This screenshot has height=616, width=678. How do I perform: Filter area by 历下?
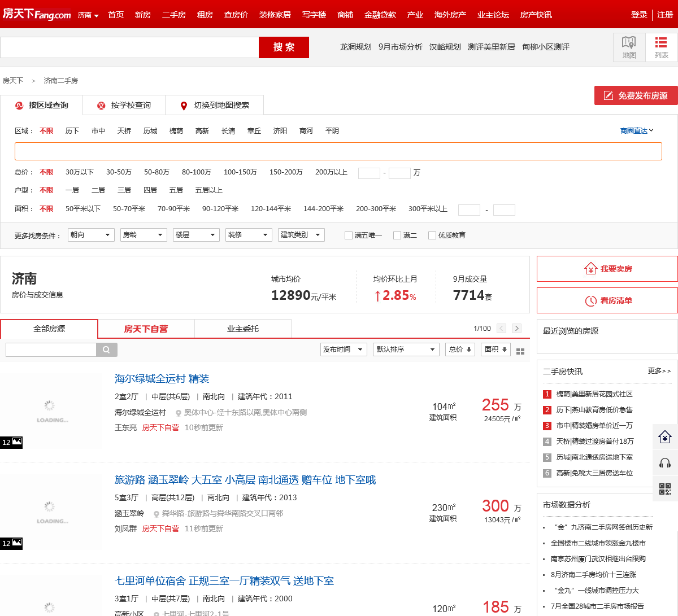click(x=72, y=131)
